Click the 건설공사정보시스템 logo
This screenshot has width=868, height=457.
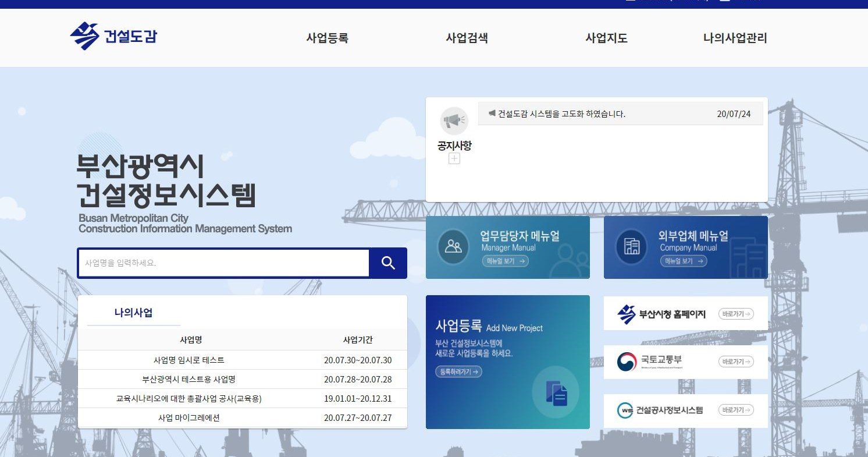pos(660,410)
